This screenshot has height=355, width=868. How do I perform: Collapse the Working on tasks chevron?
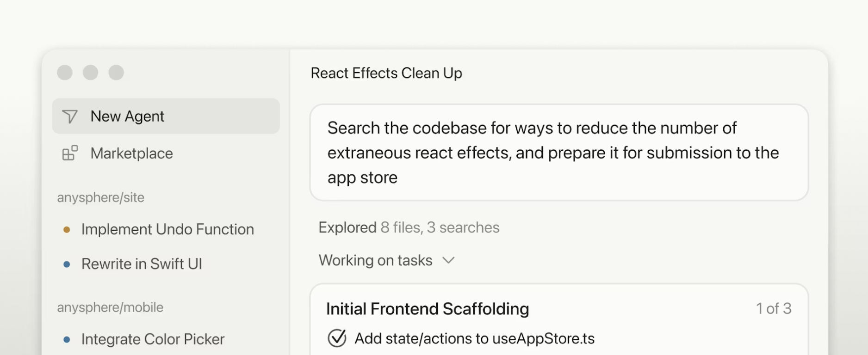(448, 260)
